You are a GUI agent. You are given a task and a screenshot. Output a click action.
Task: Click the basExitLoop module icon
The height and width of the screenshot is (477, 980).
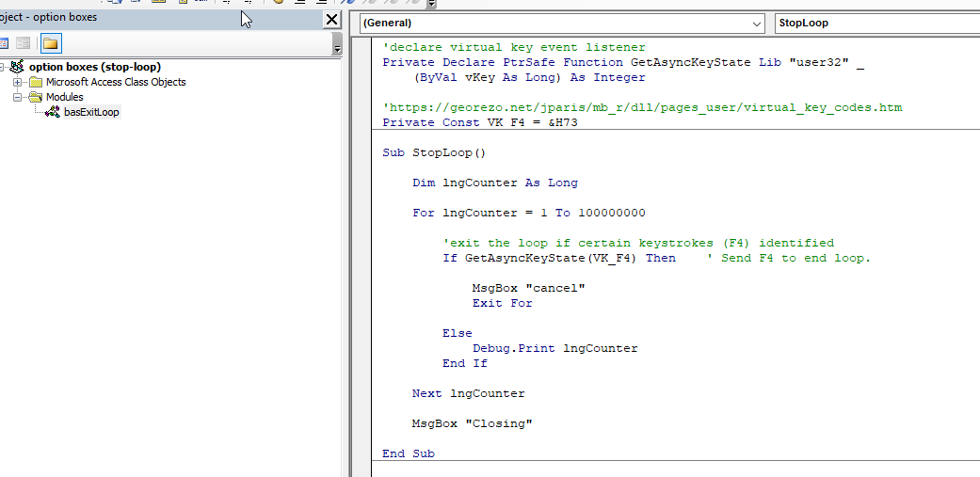click(53, 112)
